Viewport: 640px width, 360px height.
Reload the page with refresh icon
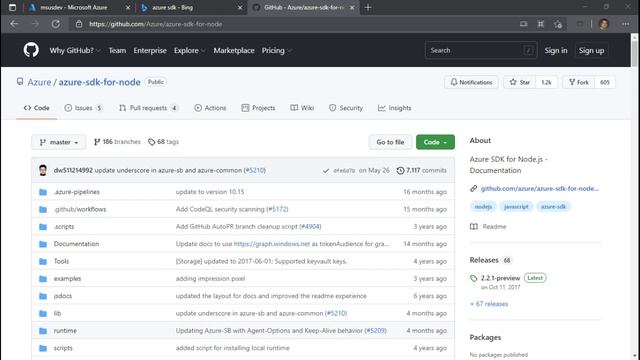coord(56,24)
